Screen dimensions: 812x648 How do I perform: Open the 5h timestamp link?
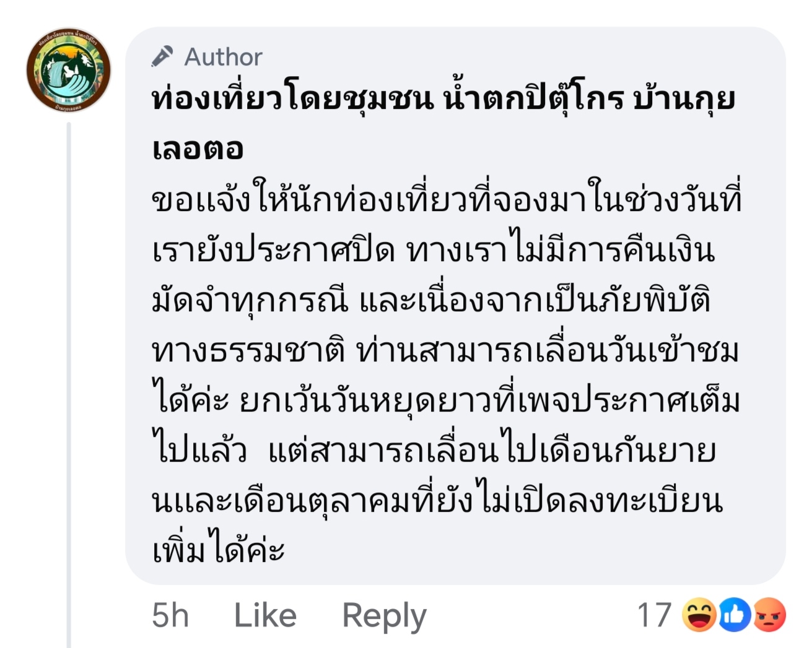point(170,615)
